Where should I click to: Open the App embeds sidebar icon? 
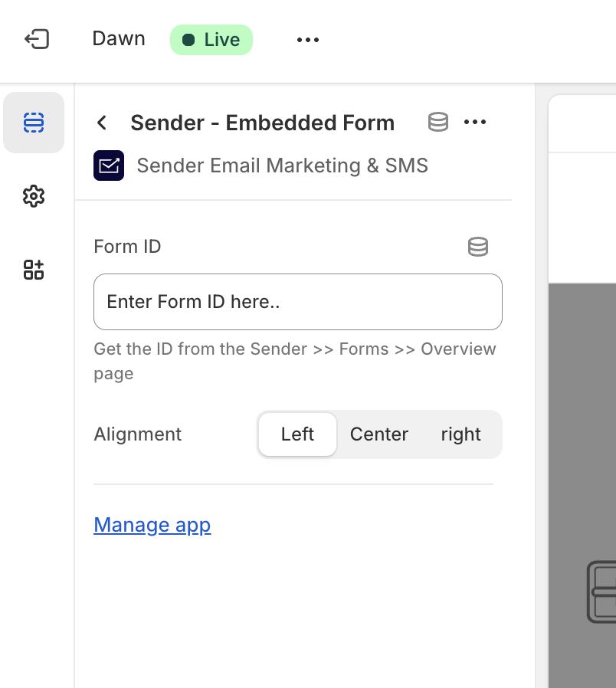pyautogui.click(x=34, y=270)
